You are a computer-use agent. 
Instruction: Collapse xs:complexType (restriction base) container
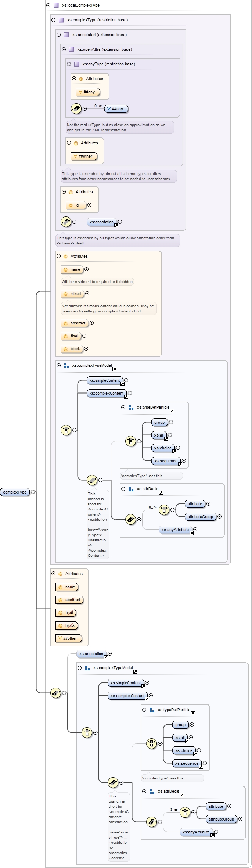[x=53, y=20]
